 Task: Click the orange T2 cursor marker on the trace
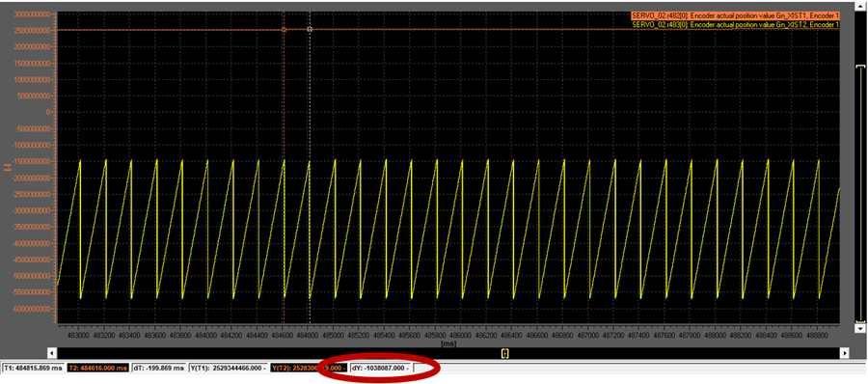click(284, 29)
